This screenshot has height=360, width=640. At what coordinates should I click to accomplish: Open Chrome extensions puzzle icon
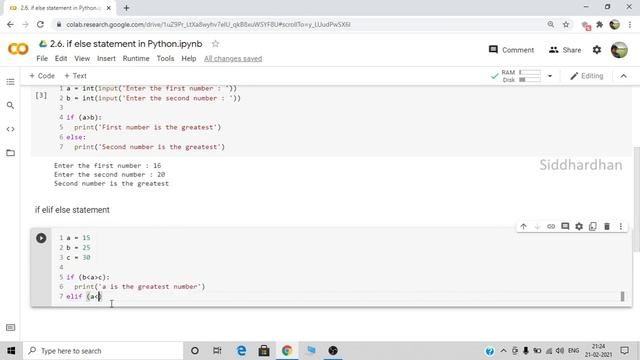[600, 24]
